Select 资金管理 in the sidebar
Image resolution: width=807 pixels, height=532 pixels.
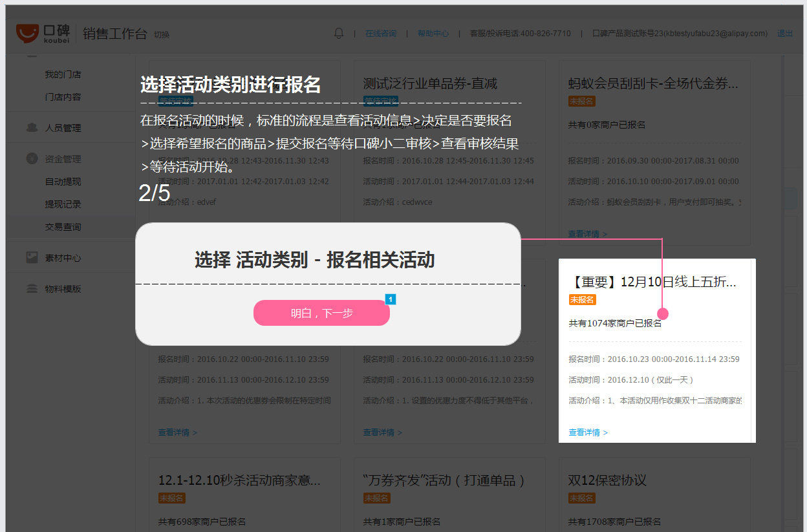pyautogui.click(x=63, y=159)
